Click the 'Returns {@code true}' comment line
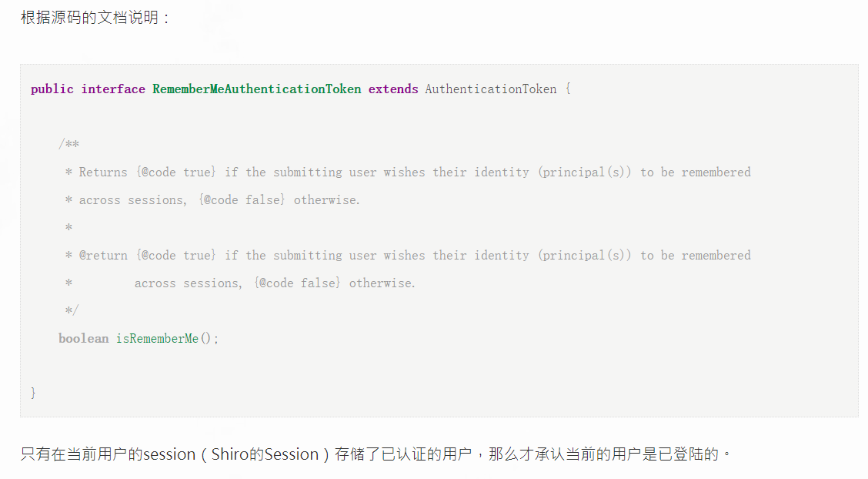The height and width of the screenshot is (479, 868). [x=408, y=173]
